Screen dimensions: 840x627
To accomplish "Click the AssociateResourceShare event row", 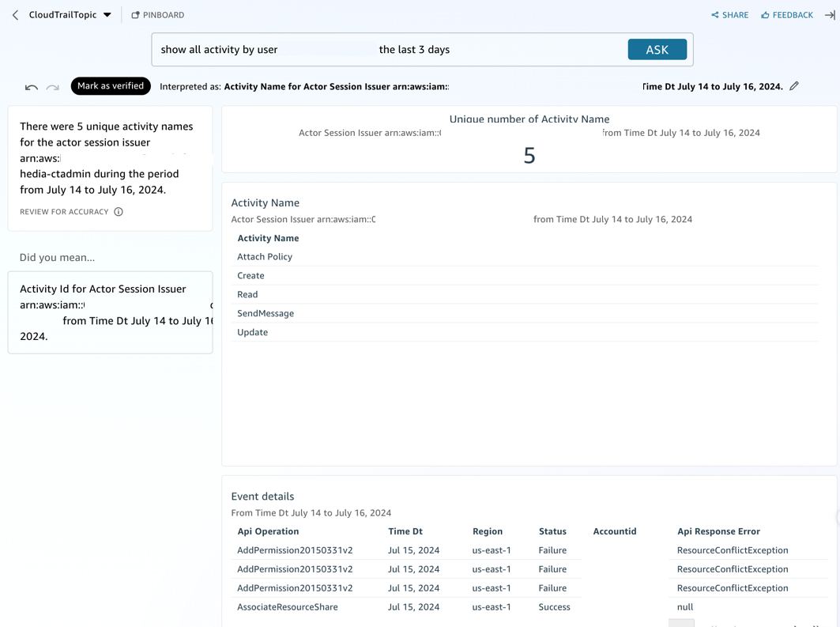I will point(288,606).
